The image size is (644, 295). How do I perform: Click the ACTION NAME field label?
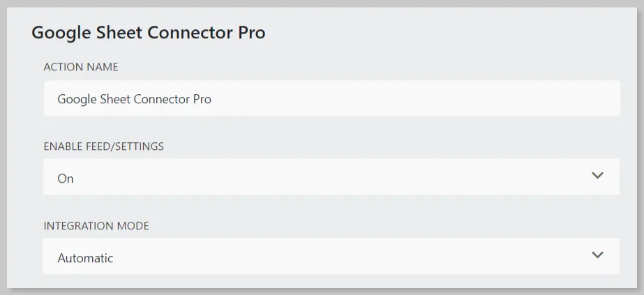pos(81,67)
